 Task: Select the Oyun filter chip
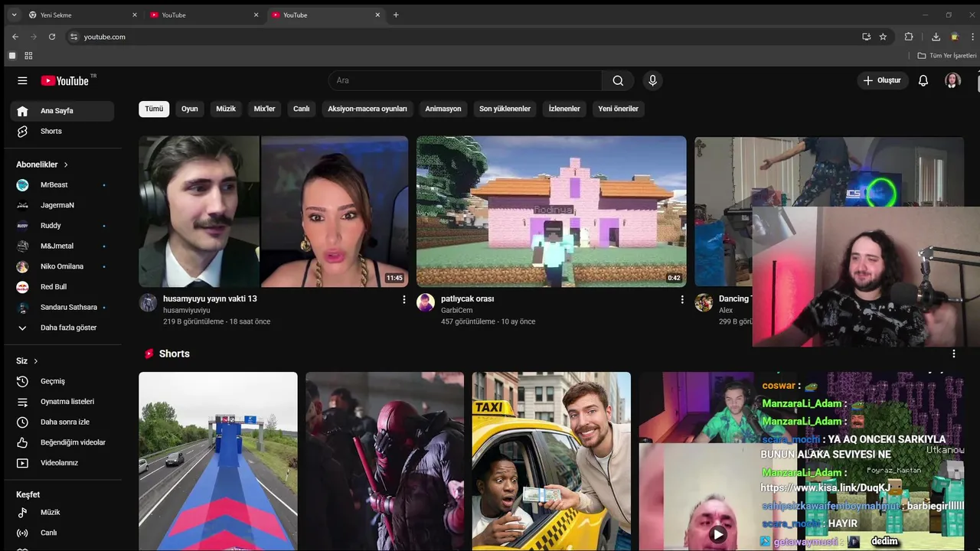(190, 109)
